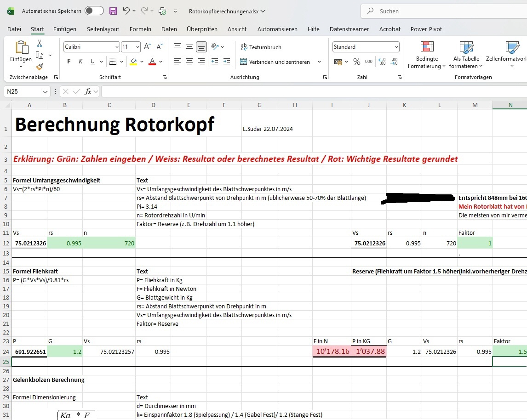Click the accounting currency format icon
Viewport: 527px width, 420px height.
coord(338,62)
